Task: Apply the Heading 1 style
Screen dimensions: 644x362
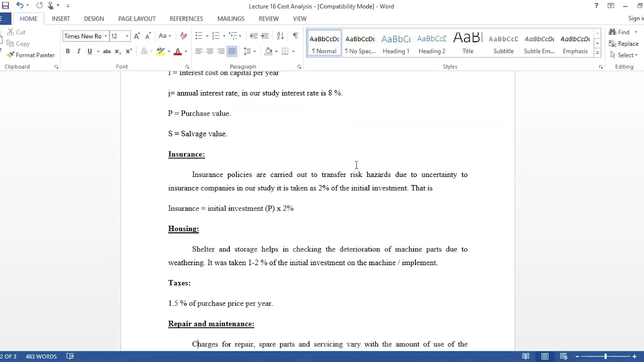Action: (x=396, y=43)
